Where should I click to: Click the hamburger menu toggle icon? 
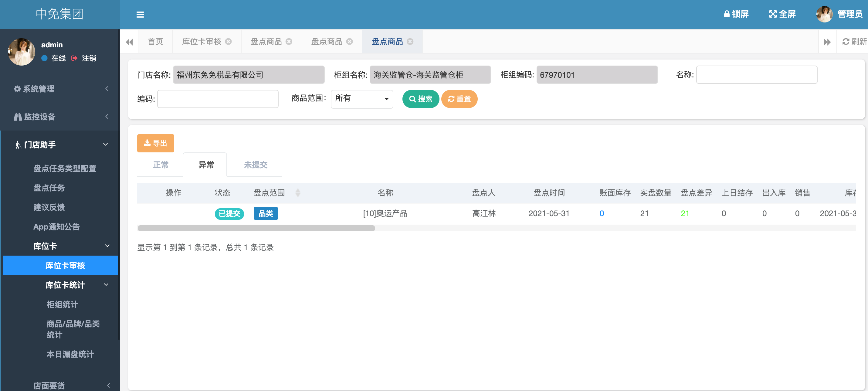tap(140, 15)
